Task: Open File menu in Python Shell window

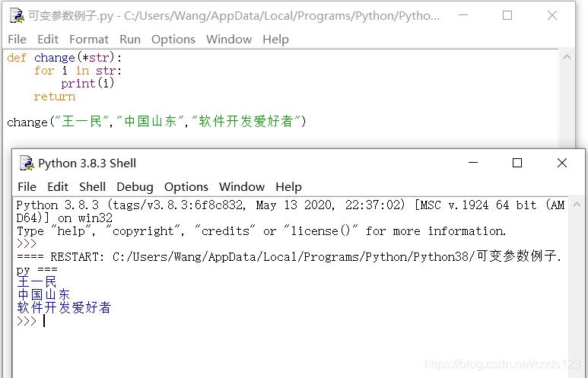Action: (27, 187)
